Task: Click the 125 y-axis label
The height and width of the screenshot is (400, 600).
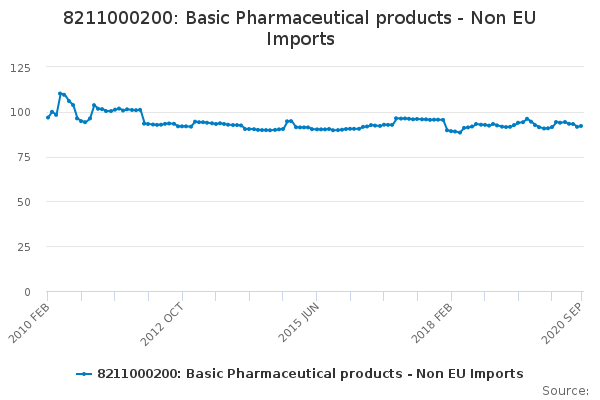Action: (19, 67)
